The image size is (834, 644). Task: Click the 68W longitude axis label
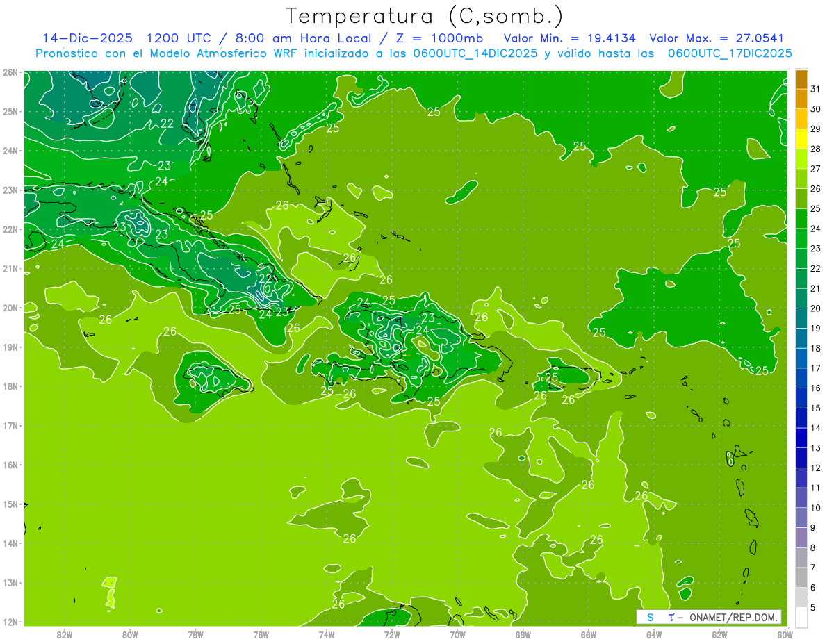[x=523, y=634]
